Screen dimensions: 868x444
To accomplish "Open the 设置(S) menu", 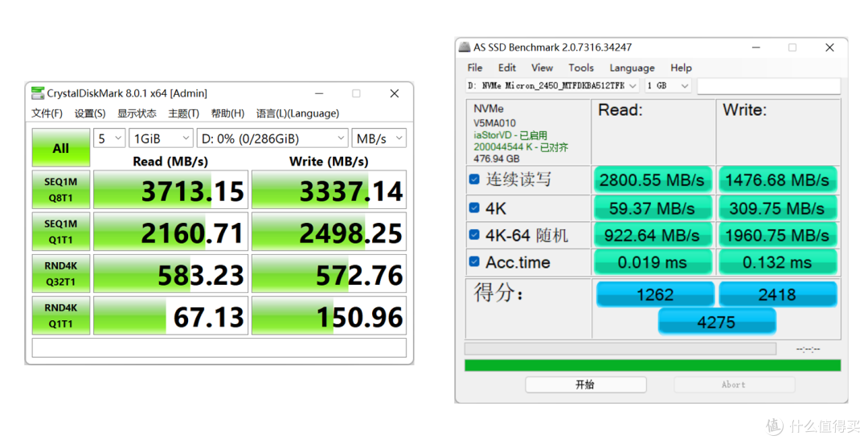I will (x=90, y=113).
